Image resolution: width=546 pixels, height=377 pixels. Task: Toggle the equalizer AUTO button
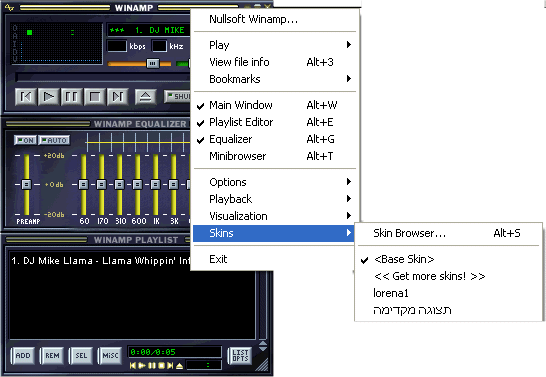[x=54, y=140]
